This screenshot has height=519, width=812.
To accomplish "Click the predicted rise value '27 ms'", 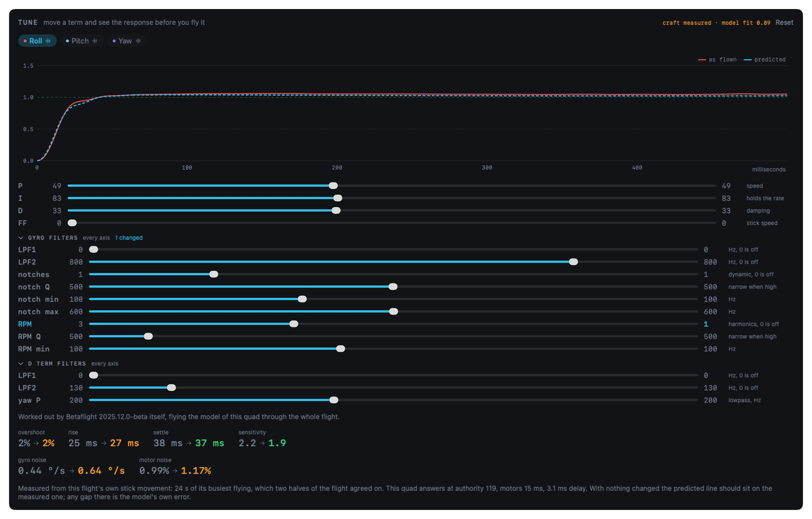I will click(x=124, y=443).
